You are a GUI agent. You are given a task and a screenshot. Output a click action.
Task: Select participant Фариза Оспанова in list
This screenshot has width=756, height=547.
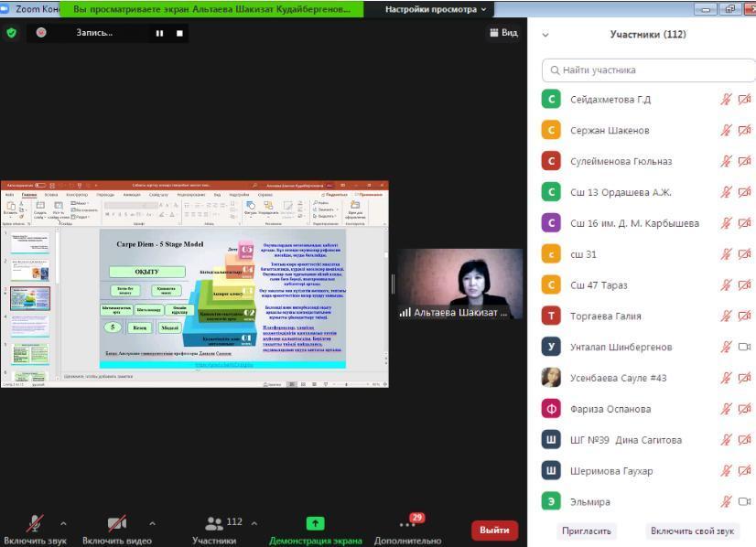pyautogui.click(x=610, y=409)
